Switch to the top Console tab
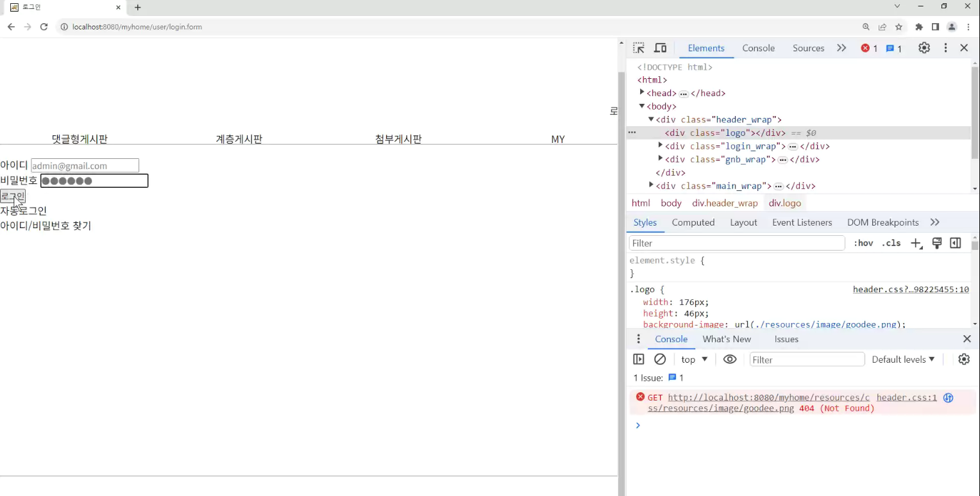Viewport: 980px width, 496px height. click(759, 48)
